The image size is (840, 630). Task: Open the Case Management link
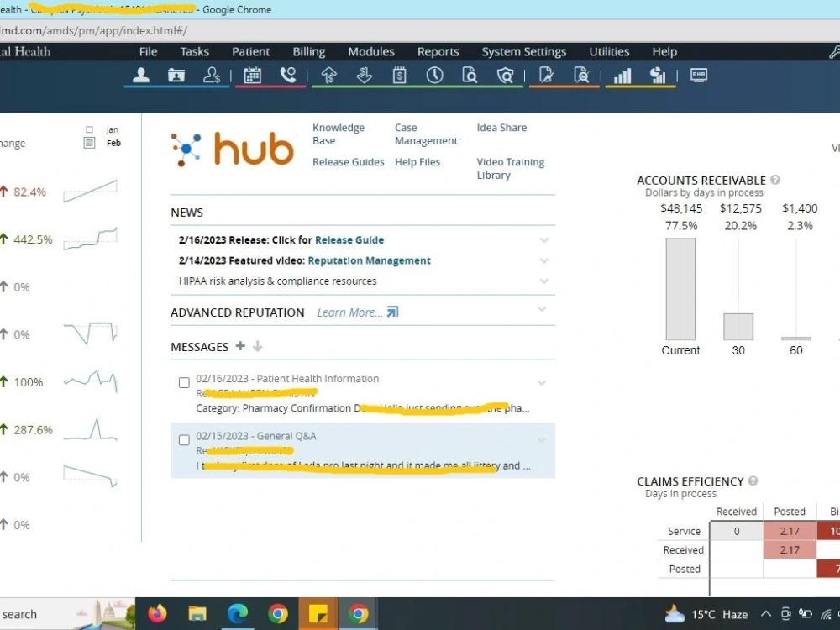coord(426,134)
